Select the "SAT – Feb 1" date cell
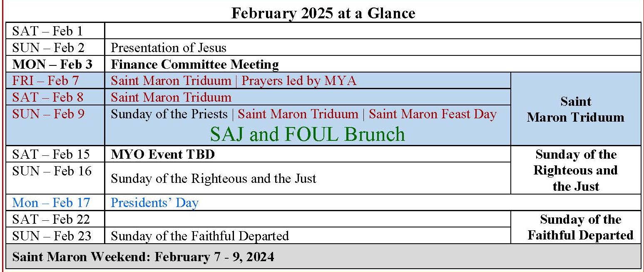Image resolution: width=644 pixels, height=272 pixels. point(47,31)
